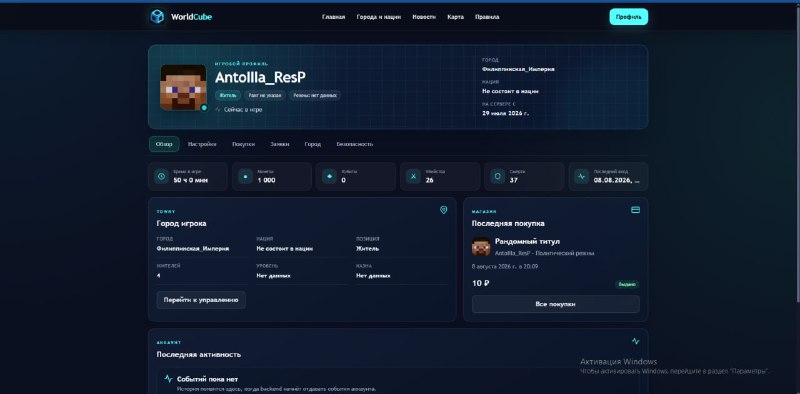This screenshot has height=394, width=800.
Task: Click the shield icon in deaths card
Action: [x=497, y=177]
